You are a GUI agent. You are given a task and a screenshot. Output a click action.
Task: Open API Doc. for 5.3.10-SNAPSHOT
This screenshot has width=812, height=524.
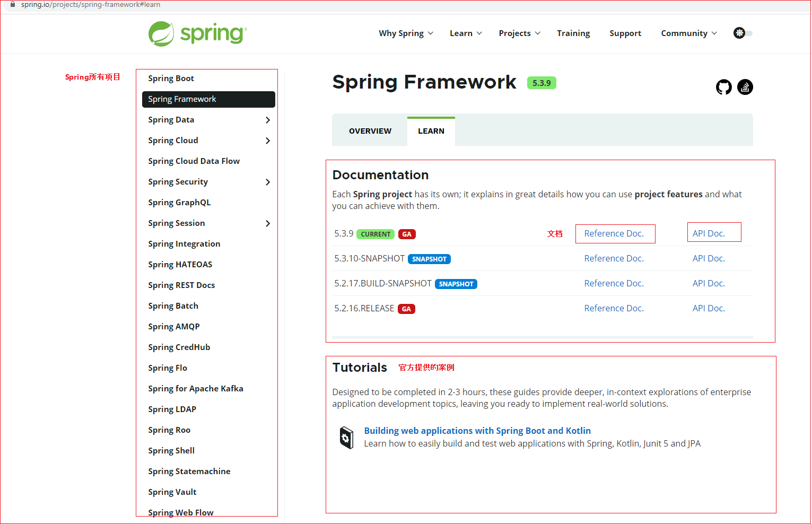(x=709, y=259)
